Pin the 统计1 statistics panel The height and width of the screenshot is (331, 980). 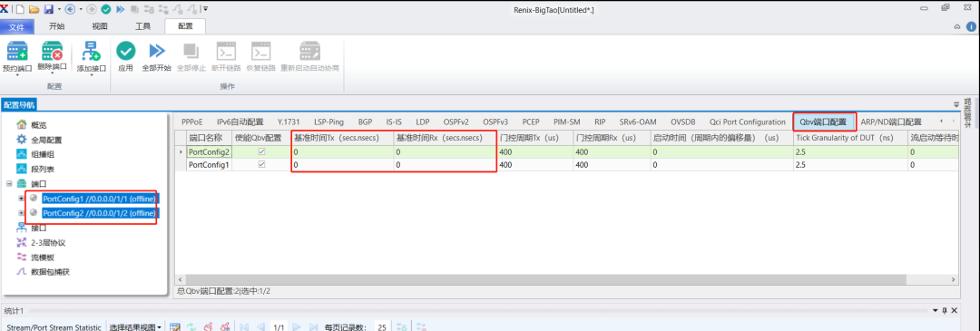coord(945,310)
